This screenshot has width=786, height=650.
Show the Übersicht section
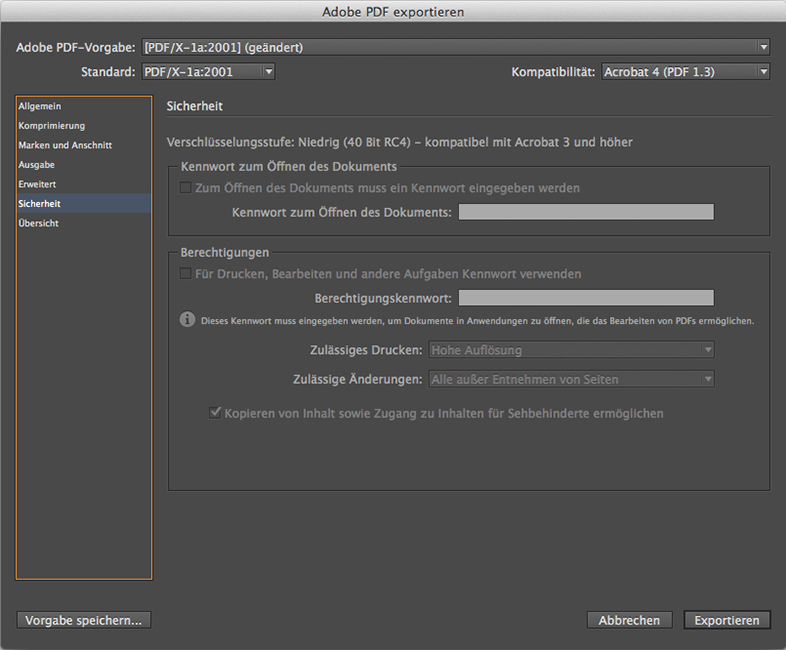[x=84, y=223]
